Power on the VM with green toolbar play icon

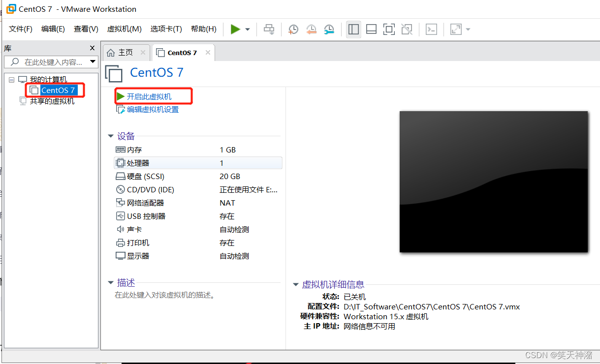pyautogui.click(x=235, y=30)
